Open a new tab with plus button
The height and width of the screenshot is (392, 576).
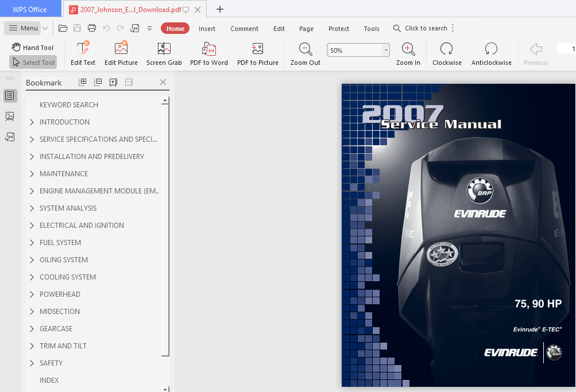[x=220, y=9]
